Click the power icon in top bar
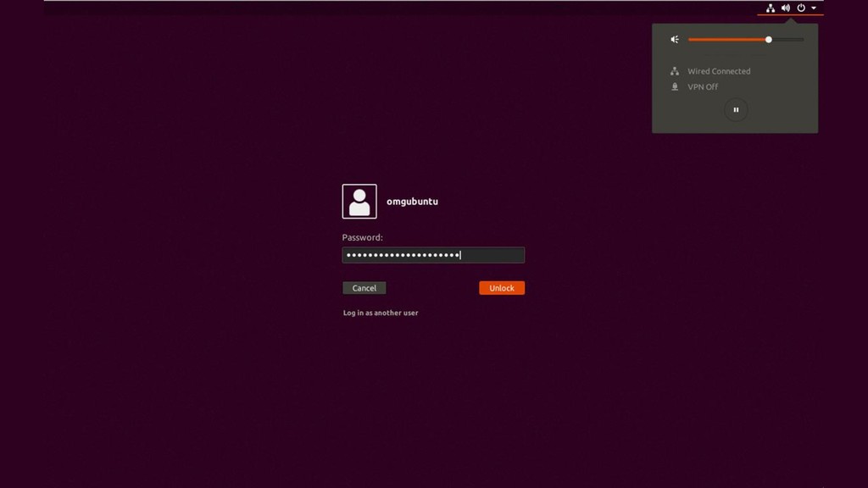Viewport: 868px width, 488px height. click(801, 8)
